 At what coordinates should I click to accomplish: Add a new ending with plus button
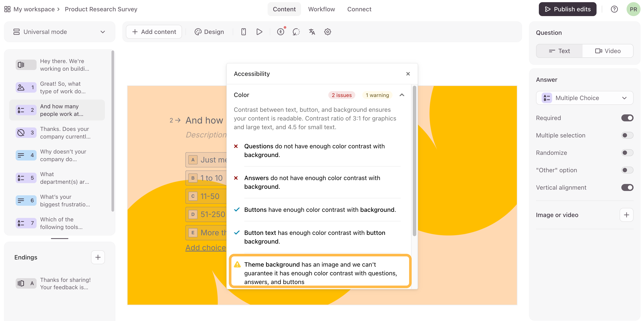pyautogui.click(x=98, y=257)
